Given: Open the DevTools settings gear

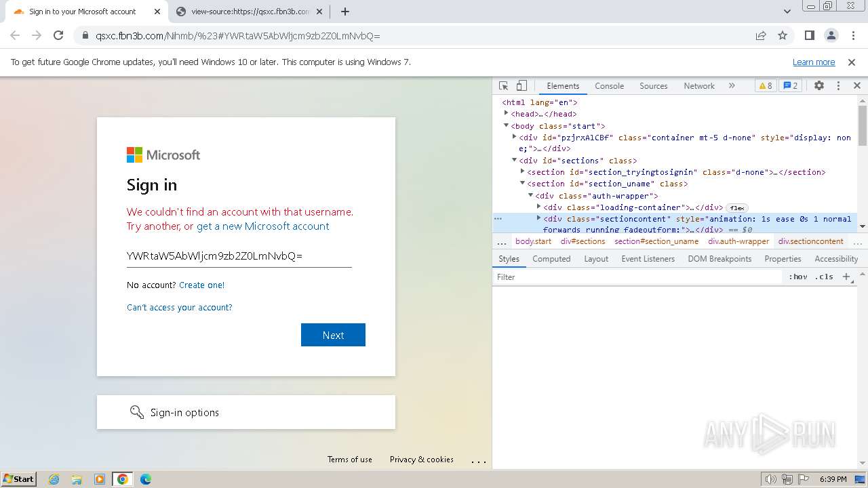Looking at the screenshot, I should pyautogui.click(x=819, y=85).
